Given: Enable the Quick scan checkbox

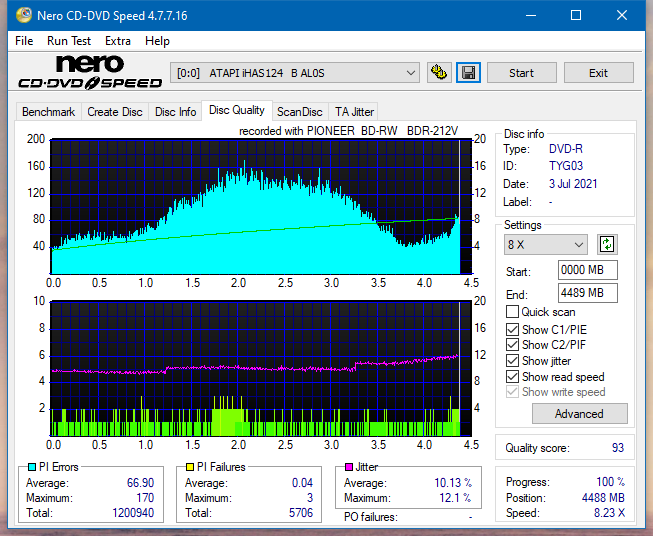Looking at the screenshot, I should [x=512, y=312].
